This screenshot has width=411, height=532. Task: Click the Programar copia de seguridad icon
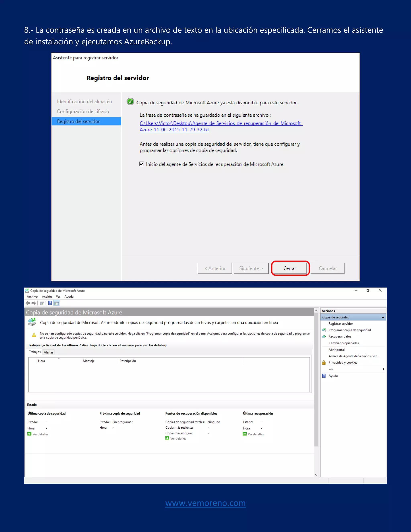coord(324,330)
